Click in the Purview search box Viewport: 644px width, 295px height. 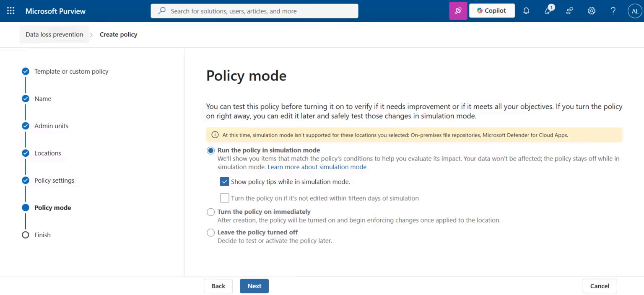coord(254,11)
